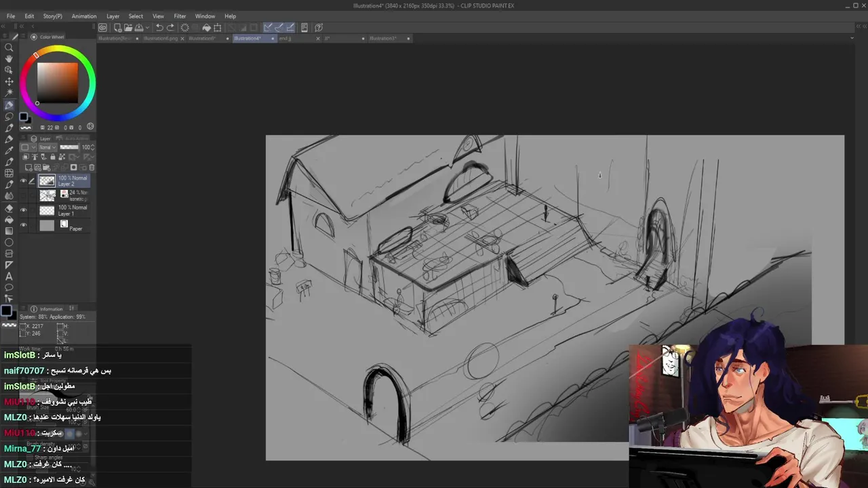Open the Animation menu
The height and width of the screenshot is (488, 868).
[84, 16]
